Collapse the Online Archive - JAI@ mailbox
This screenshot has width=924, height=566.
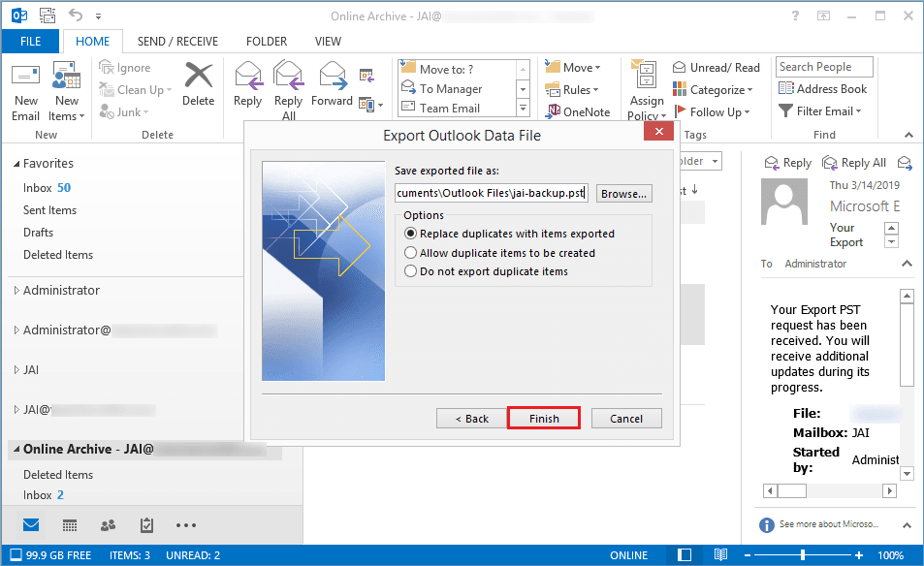click(16, 450)
